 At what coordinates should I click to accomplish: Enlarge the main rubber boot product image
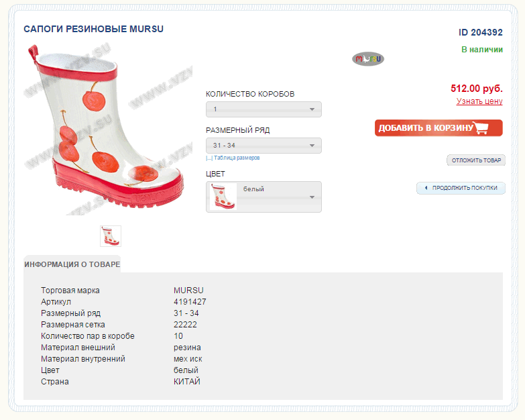(x=107, y=129)
